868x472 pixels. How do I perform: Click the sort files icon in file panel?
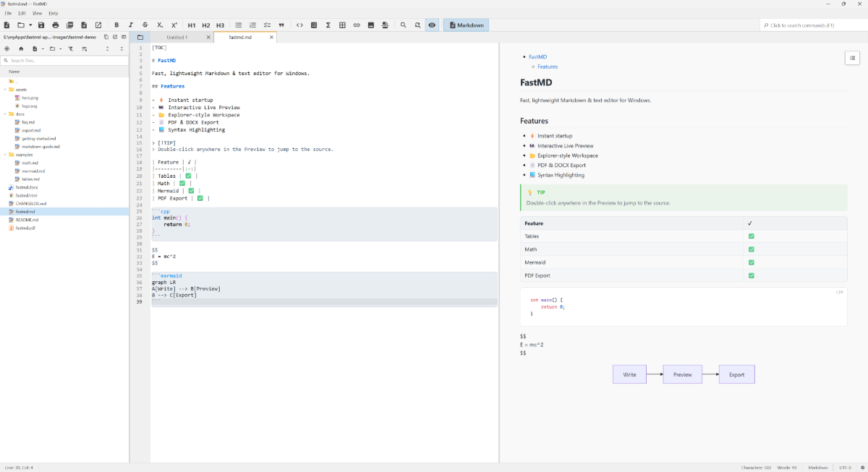(x=85, y=48)
